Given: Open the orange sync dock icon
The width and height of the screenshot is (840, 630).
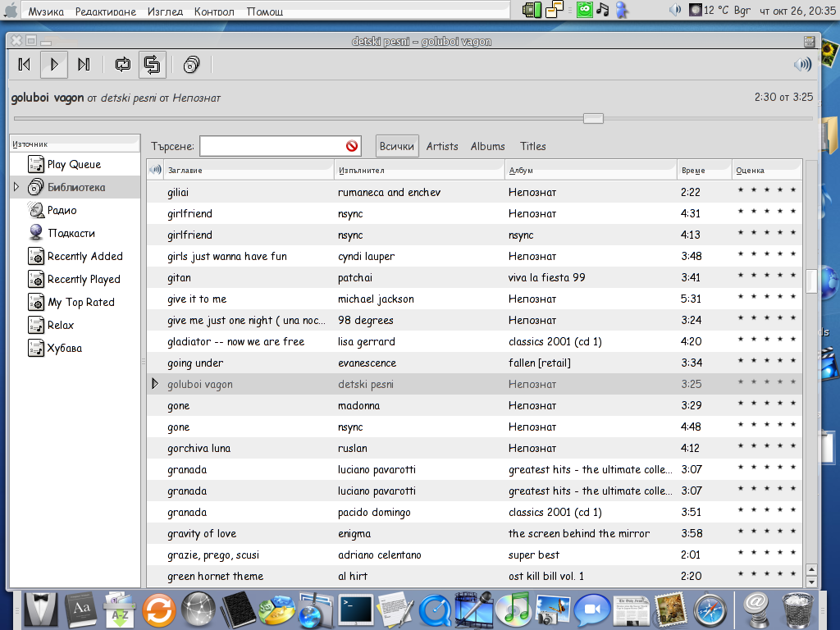Looking at the screenshot, I should point(158,610).
